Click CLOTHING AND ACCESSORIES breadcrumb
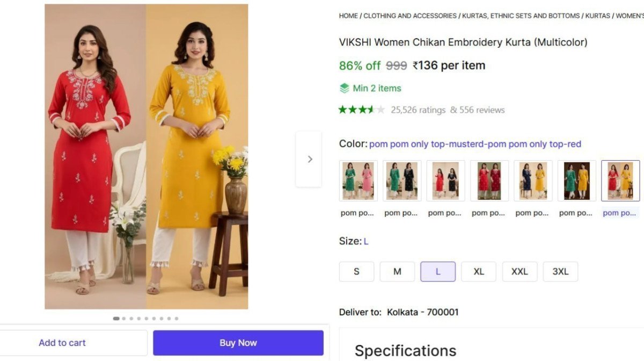Screen dimensions: 644x361 click(x=409, y=16)
